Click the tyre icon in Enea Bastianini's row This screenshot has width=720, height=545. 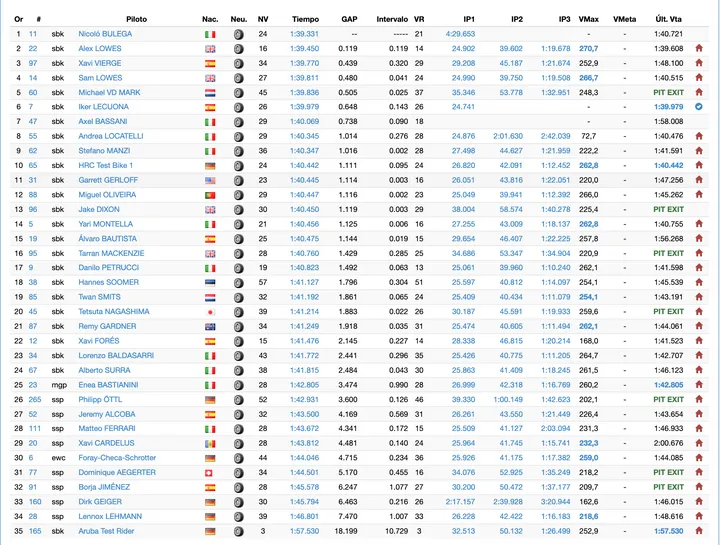click(x=238, y=385)
